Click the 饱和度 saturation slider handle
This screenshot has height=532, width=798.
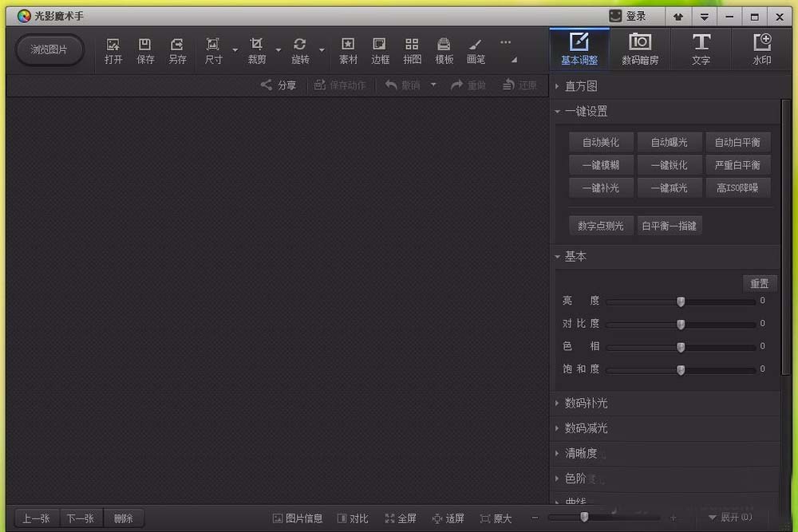pos(681,370)
